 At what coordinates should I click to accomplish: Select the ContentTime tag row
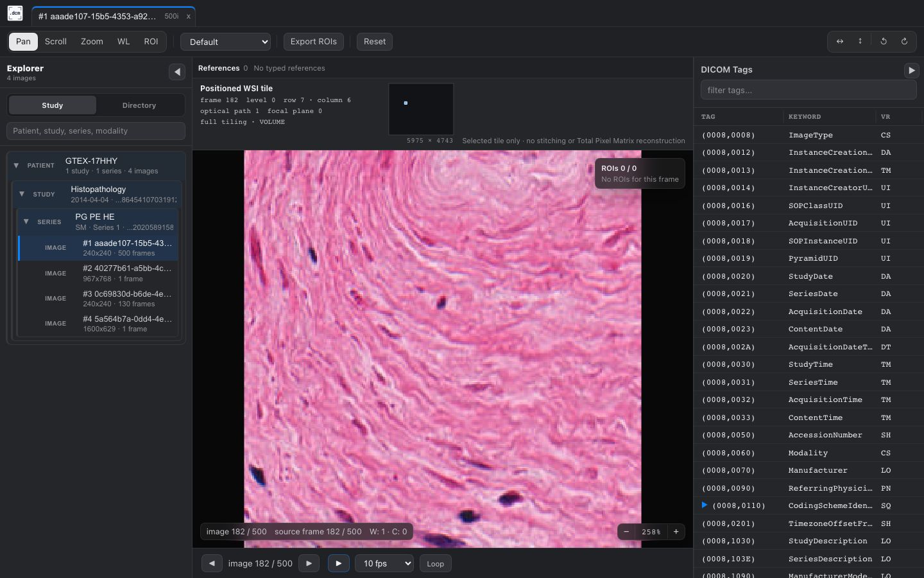click(809, 417)
